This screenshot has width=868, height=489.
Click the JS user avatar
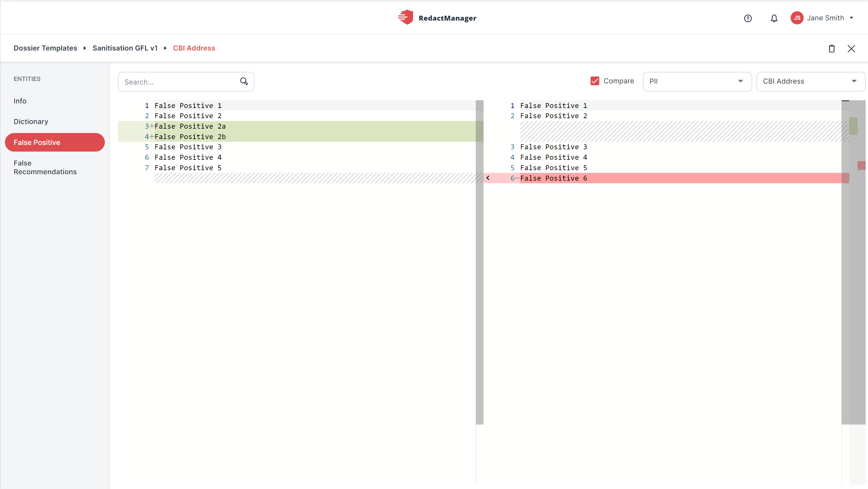tap(797, 18)
